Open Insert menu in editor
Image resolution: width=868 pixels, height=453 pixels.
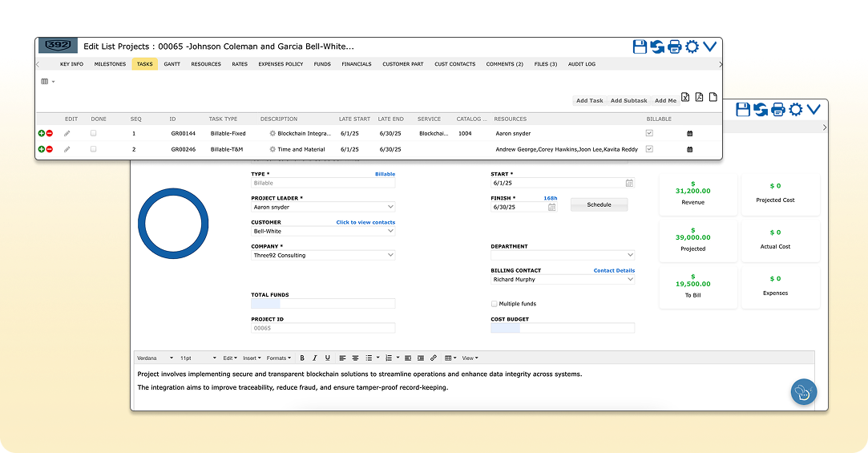(252, 358)
